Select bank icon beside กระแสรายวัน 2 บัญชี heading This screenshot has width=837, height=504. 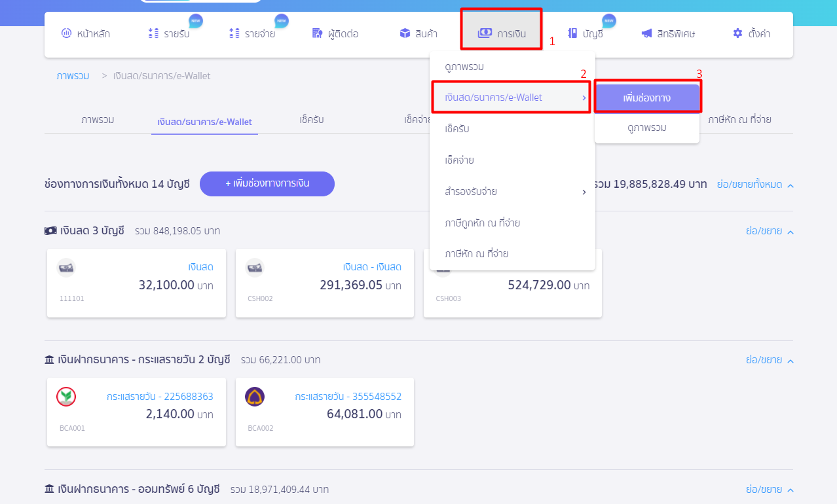point(50,359)
